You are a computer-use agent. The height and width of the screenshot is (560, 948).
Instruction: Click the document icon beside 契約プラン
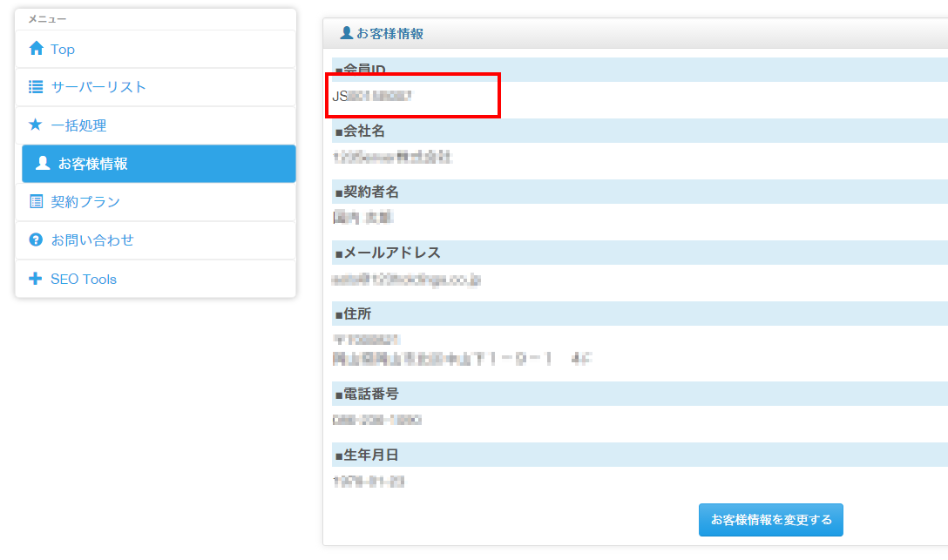point(36,202)
